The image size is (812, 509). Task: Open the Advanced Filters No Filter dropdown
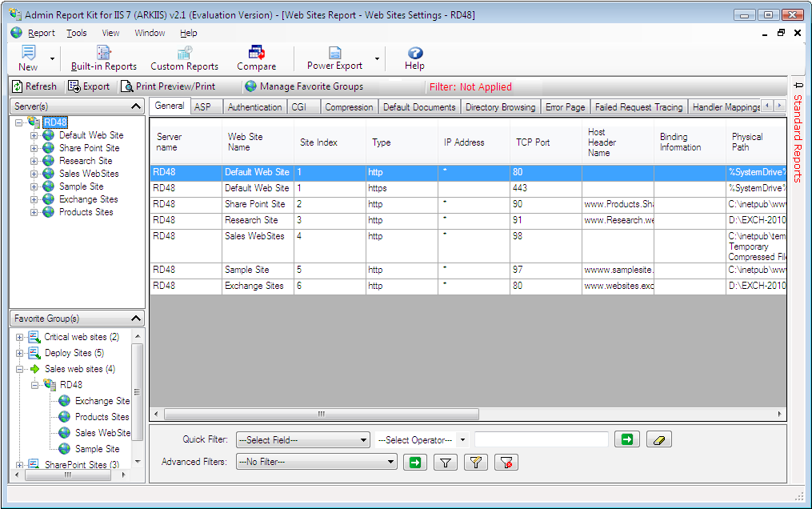(x=317, y=462)
